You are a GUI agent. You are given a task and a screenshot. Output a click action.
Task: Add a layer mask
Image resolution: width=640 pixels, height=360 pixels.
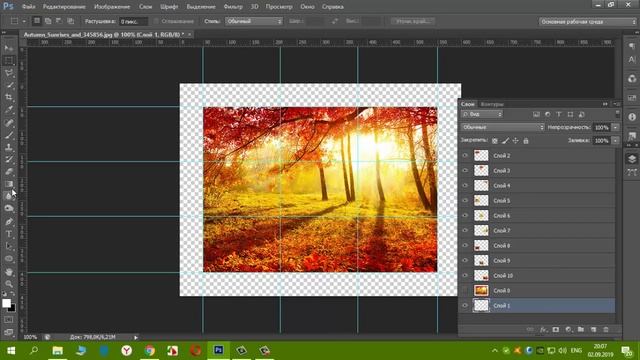556,329
